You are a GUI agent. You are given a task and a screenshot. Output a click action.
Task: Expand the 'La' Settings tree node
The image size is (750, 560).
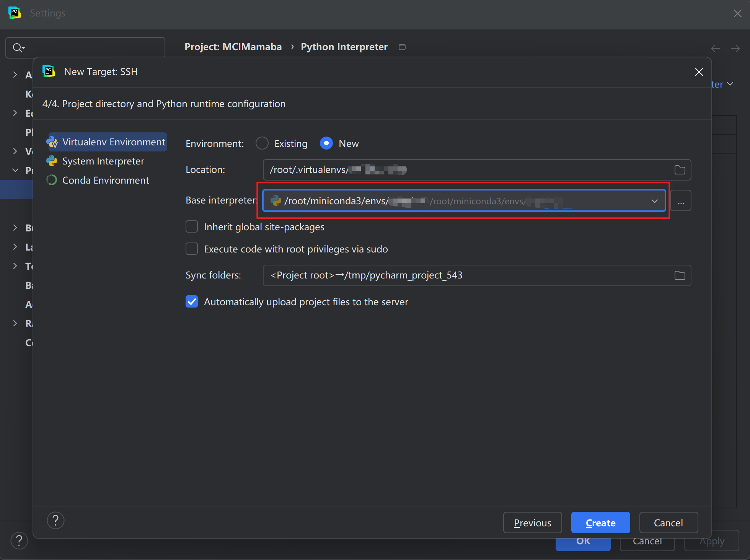(15, 247)
